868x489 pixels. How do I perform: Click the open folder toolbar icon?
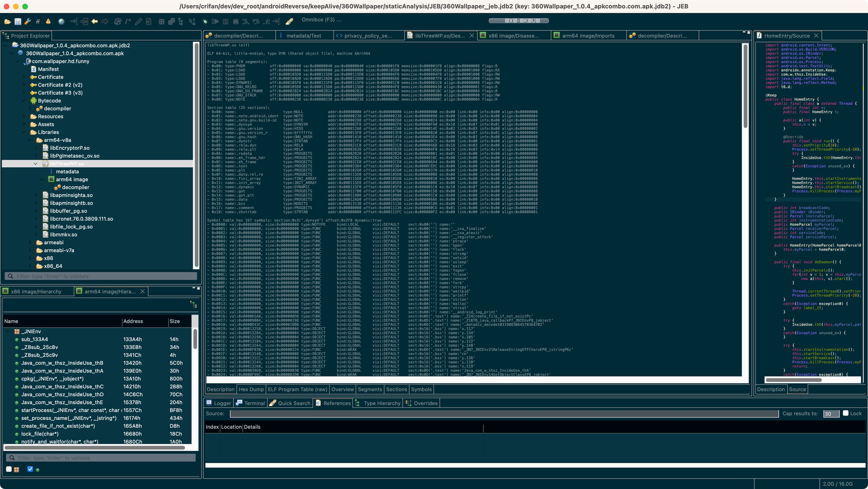(x=7, y=21)
